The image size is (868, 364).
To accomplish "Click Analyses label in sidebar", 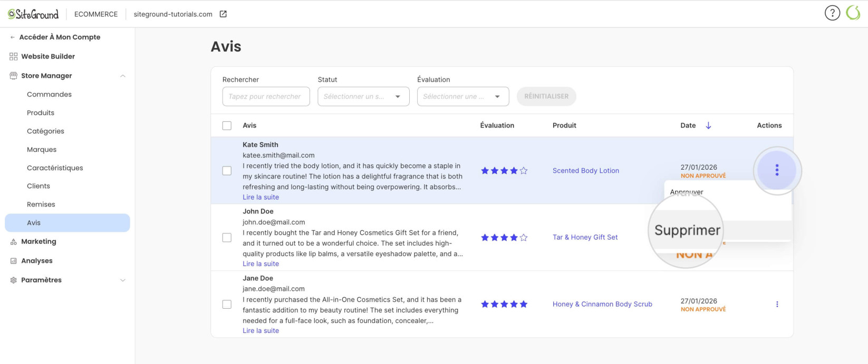I will coord(37,261).
